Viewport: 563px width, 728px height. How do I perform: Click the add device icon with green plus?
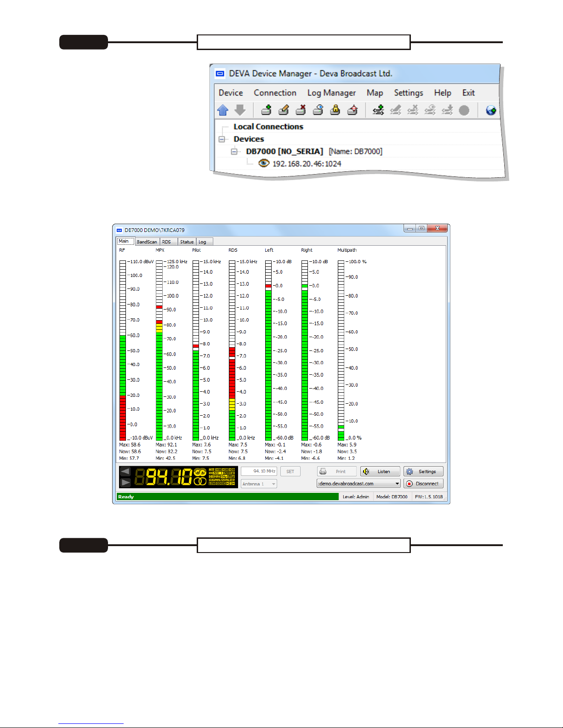tap(266, 110)
